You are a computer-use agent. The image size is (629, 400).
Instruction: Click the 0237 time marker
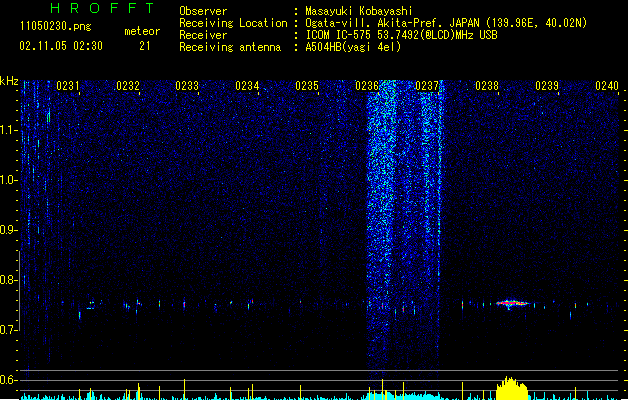427,86
